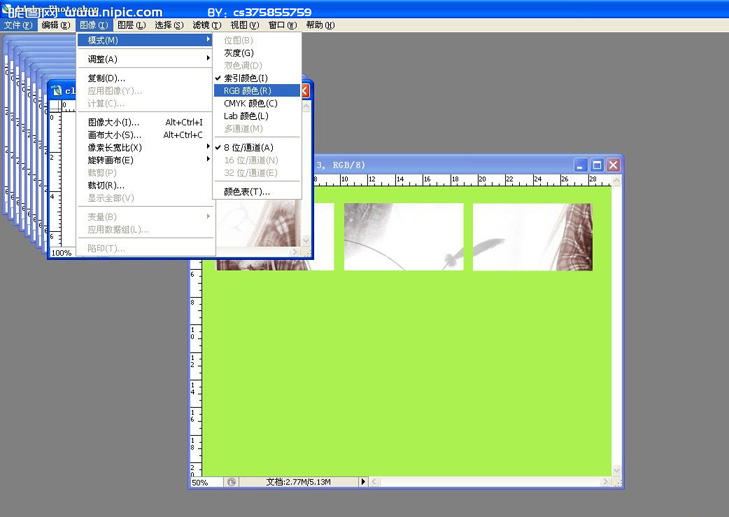Maximize the RGB/8 document window
The height and width of the screenshot is (517, 729).
[x=597, y=165]
